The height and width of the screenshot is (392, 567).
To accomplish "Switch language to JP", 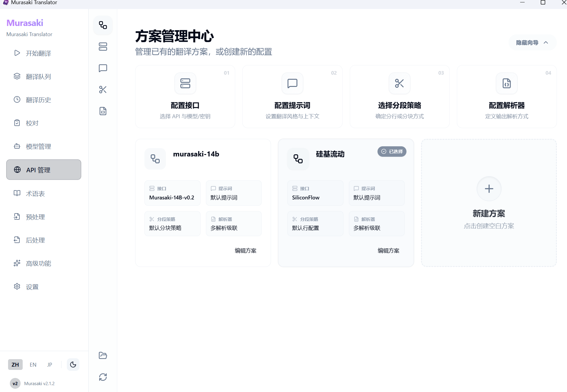I will point(50,365).
